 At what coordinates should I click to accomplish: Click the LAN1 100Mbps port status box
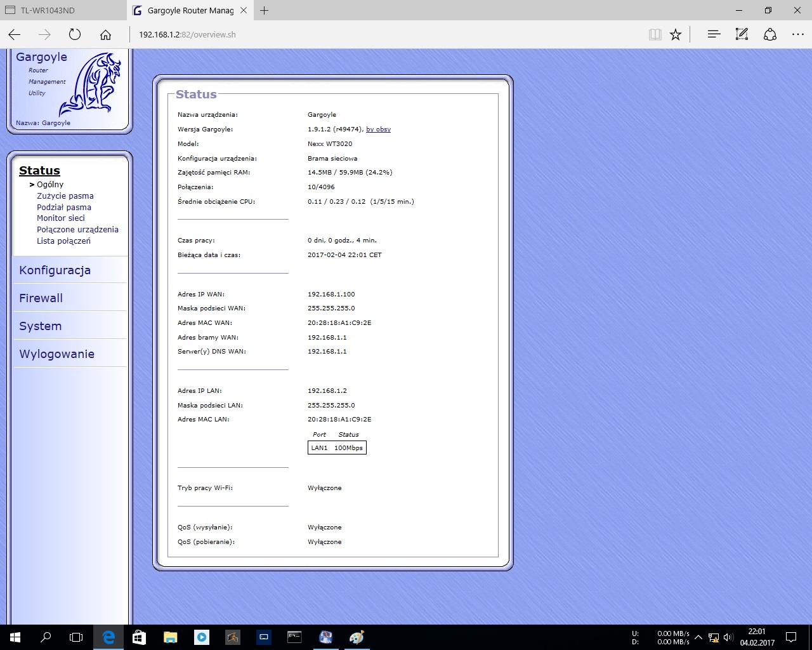337,448
